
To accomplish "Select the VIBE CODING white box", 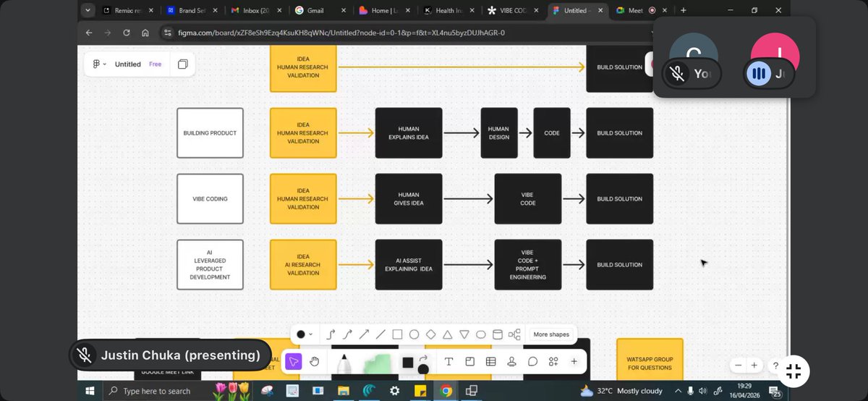I will pyautogui.click(x=210, y=199).
